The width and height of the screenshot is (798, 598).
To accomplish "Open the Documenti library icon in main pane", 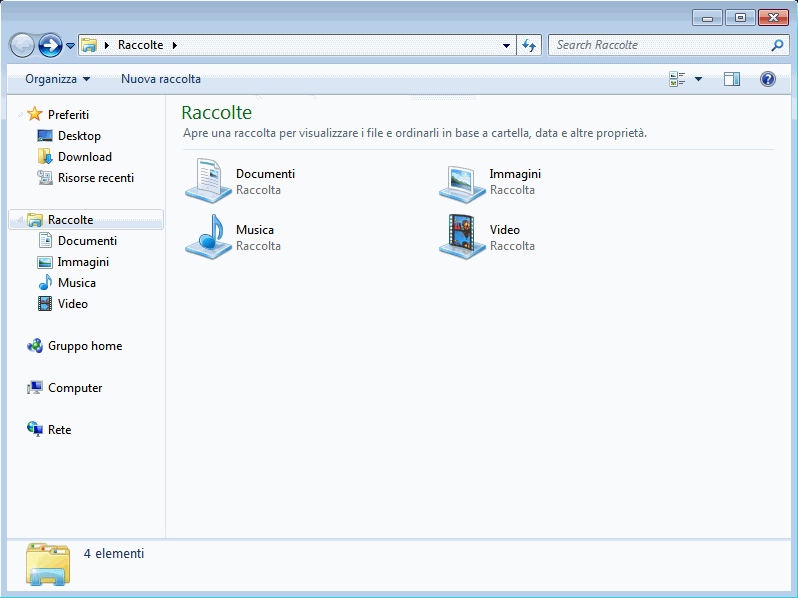I will [208, 181].
